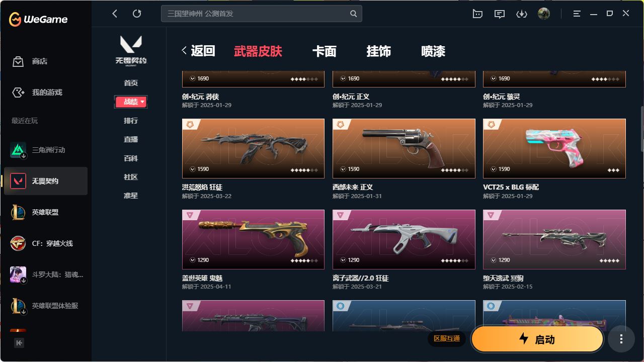
Task: Expand the 战绩 dropdown in game nav
Action: point(131,102)
